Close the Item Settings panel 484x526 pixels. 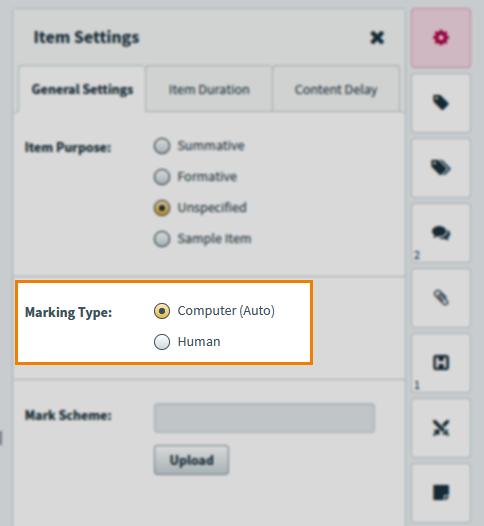coord(377,38)
